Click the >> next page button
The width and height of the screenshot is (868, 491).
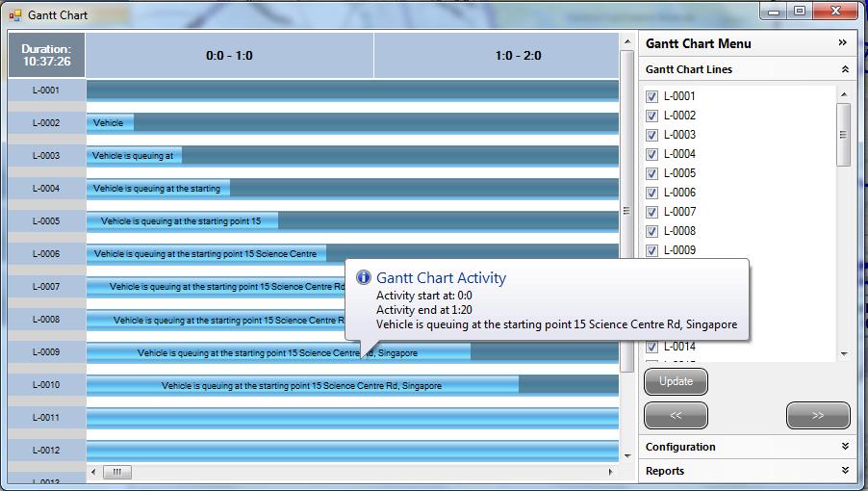click(x=818, y=416)
